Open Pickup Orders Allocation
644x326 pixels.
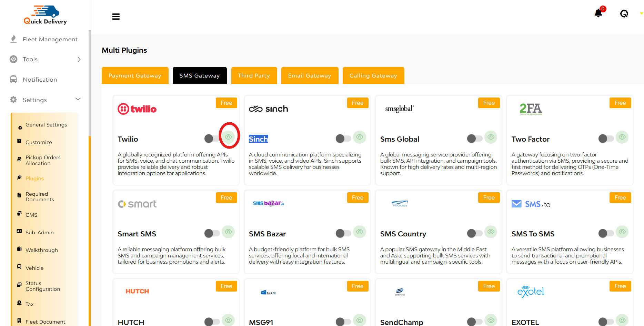tap(43, 160)
